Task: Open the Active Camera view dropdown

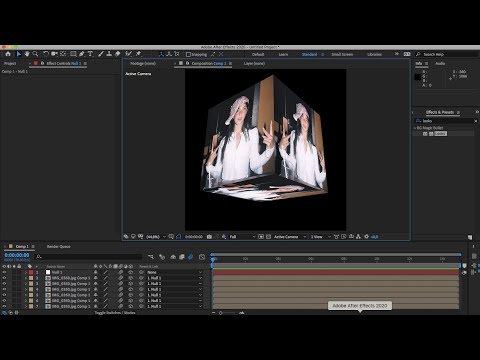Action: 290,237
